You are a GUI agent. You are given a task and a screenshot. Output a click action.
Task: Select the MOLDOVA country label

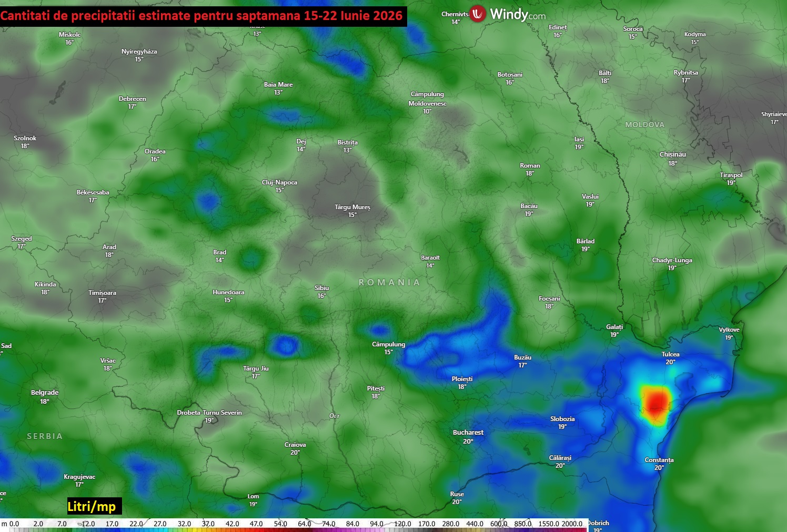[x=645, y=125]
